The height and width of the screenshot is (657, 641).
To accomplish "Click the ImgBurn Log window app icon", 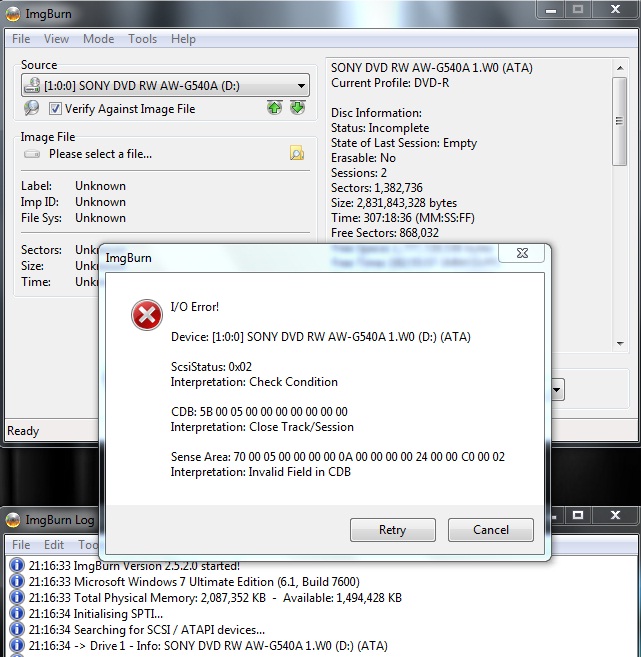I will [x=13, y=520].
